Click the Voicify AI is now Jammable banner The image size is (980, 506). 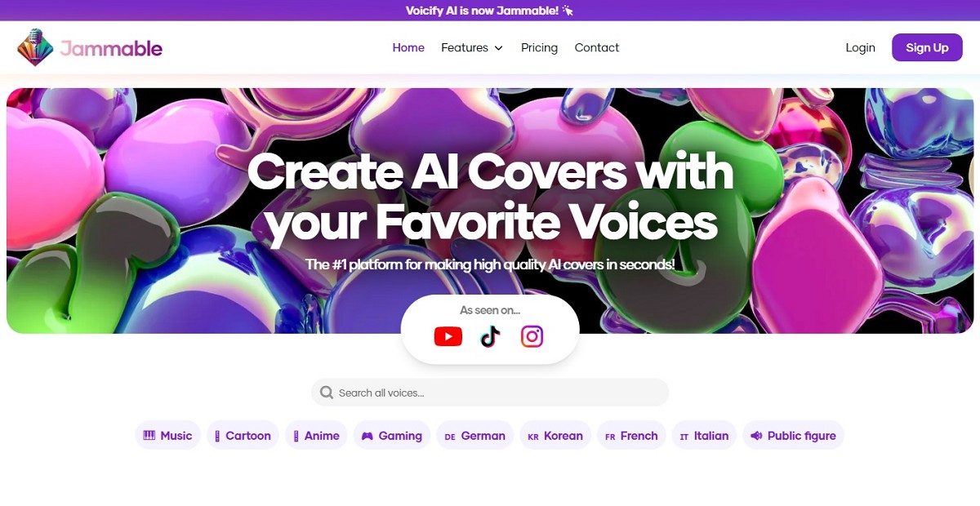[x=490, y=11]
